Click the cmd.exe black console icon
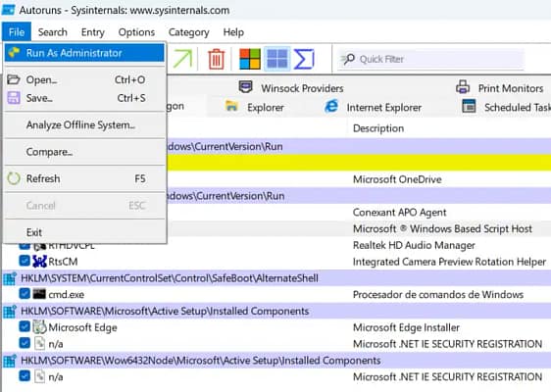This screenshot has width=551, height=392. pyautogui.click(x=39, y=294)
